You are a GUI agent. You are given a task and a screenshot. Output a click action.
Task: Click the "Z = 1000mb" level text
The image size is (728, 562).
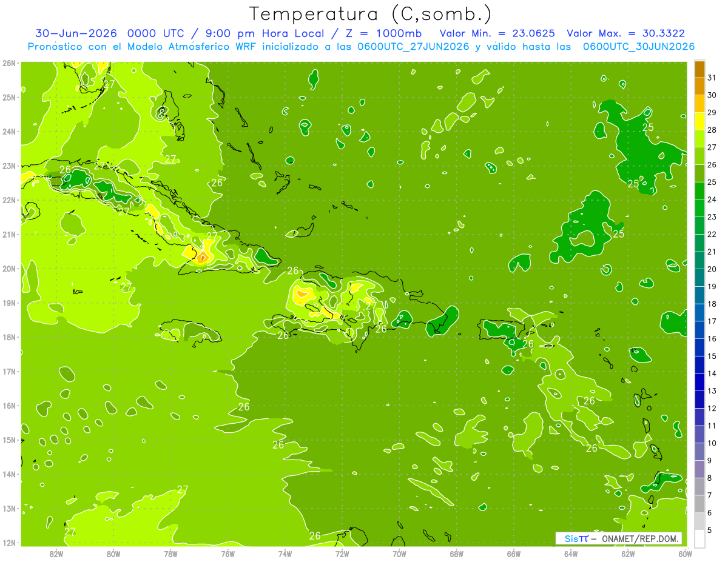(x=383, y=33)
